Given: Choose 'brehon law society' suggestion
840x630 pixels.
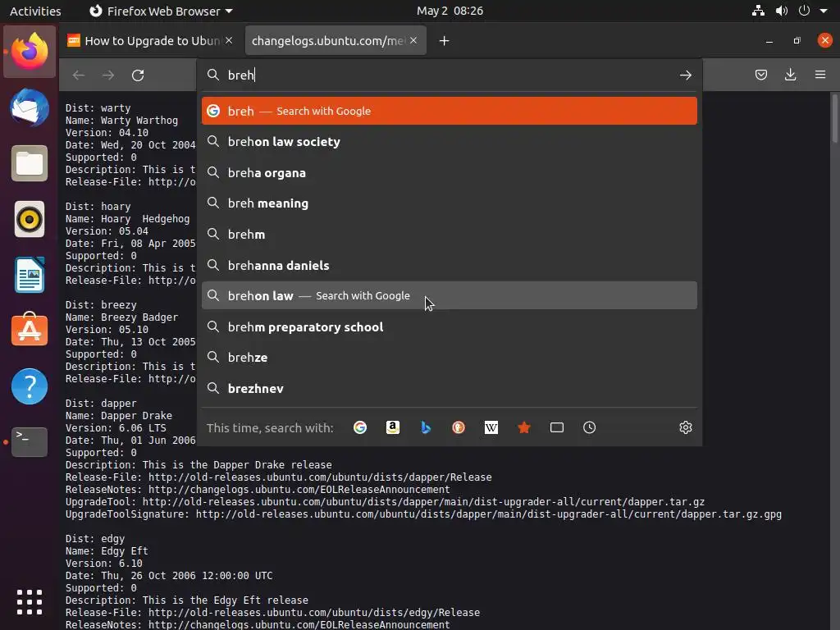Looking at the screenshot, I should [450, 142].
